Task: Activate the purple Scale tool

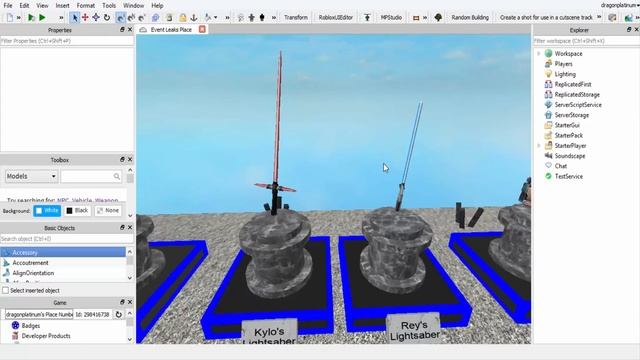Action: tap(96, 17)
